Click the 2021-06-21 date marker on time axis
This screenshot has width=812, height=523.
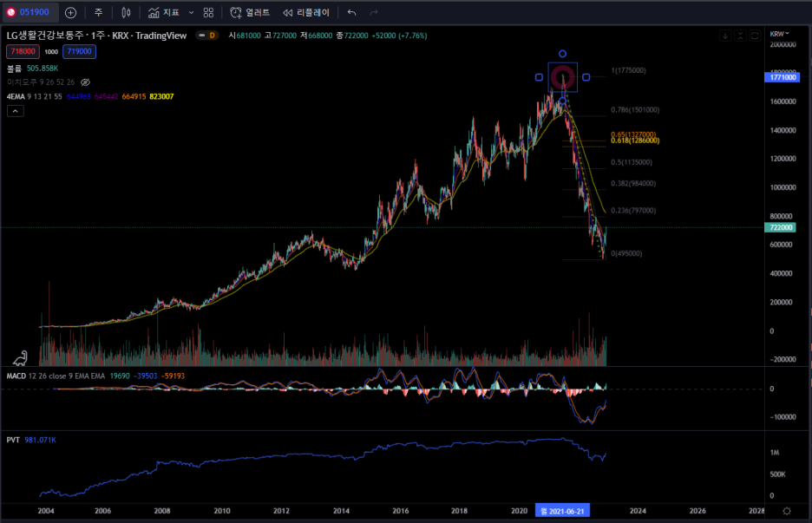(562, 511)
